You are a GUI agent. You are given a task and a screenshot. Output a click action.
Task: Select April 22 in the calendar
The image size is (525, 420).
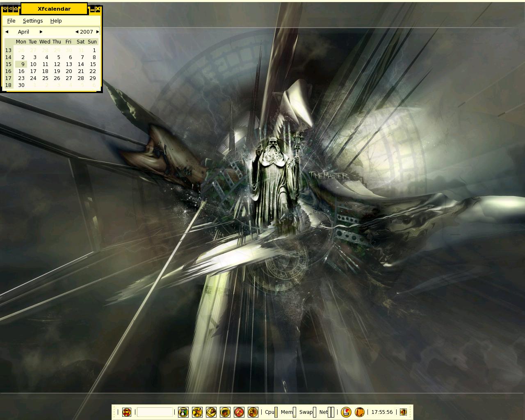[x=93, y=71]
